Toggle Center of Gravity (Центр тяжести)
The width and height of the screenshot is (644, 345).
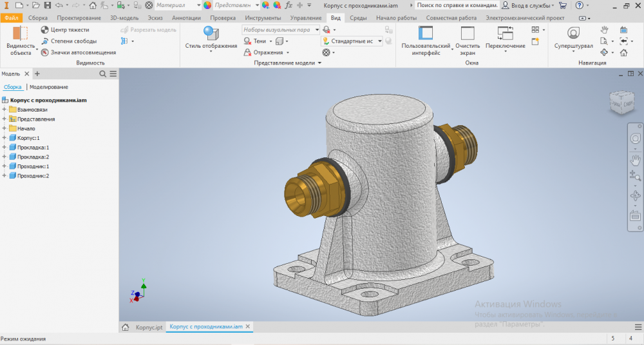[x=65, y=30]
